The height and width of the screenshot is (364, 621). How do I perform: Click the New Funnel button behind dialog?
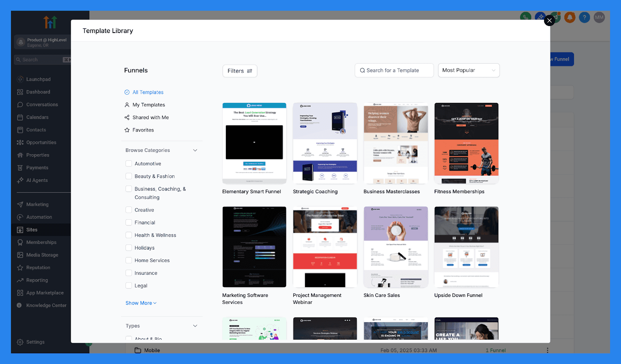(x=562, y=59)
